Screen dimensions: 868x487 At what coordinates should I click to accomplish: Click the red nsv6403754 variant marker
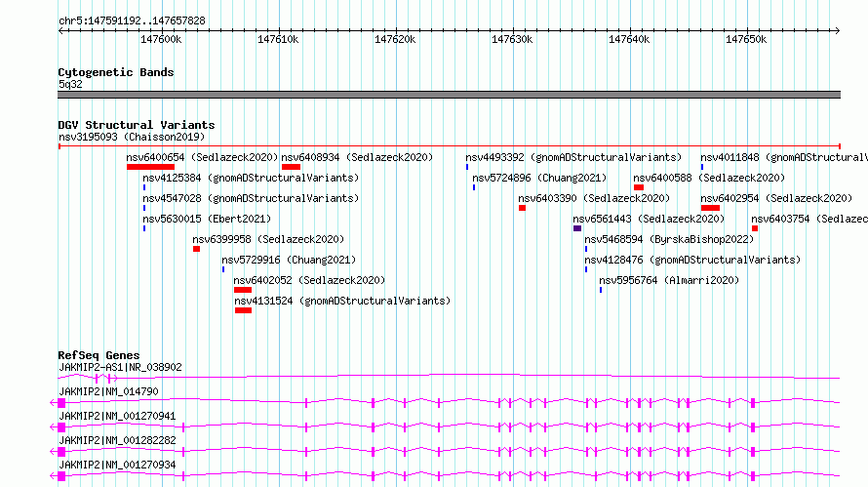click(755, 228)
